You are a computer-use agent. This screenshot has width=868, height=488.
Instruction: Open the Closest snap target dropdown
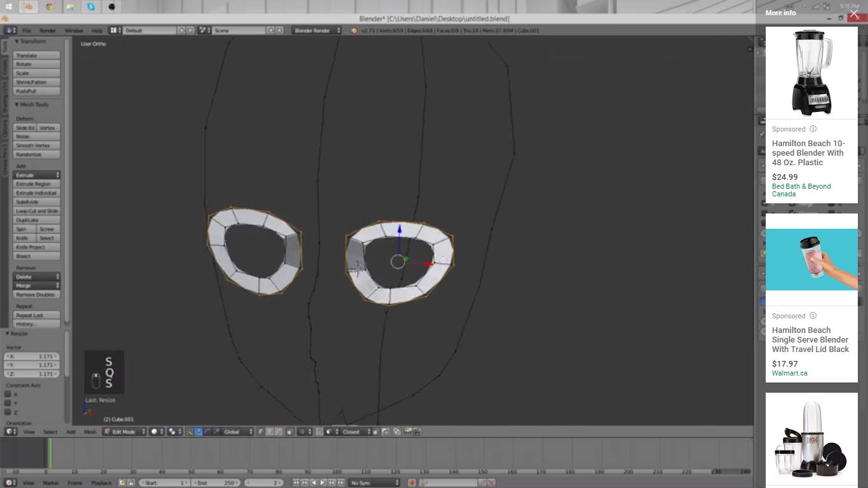(356, 432)
